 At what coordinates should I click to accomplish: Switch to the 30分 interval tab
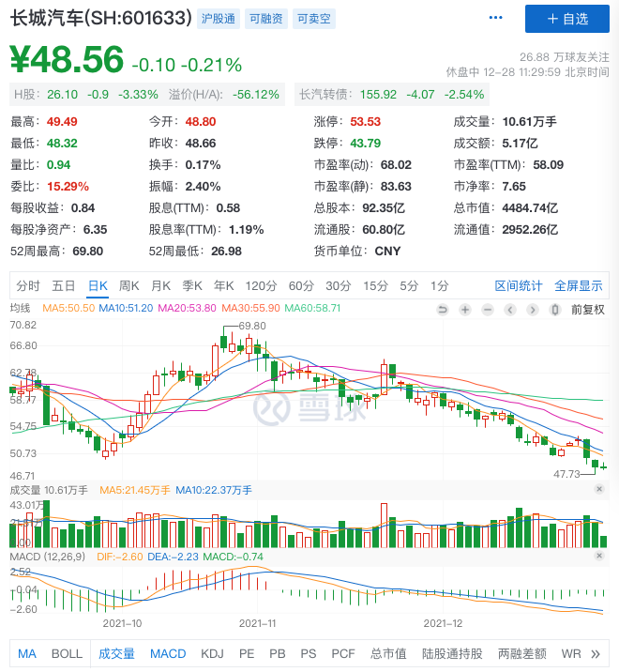coord(339,286)
